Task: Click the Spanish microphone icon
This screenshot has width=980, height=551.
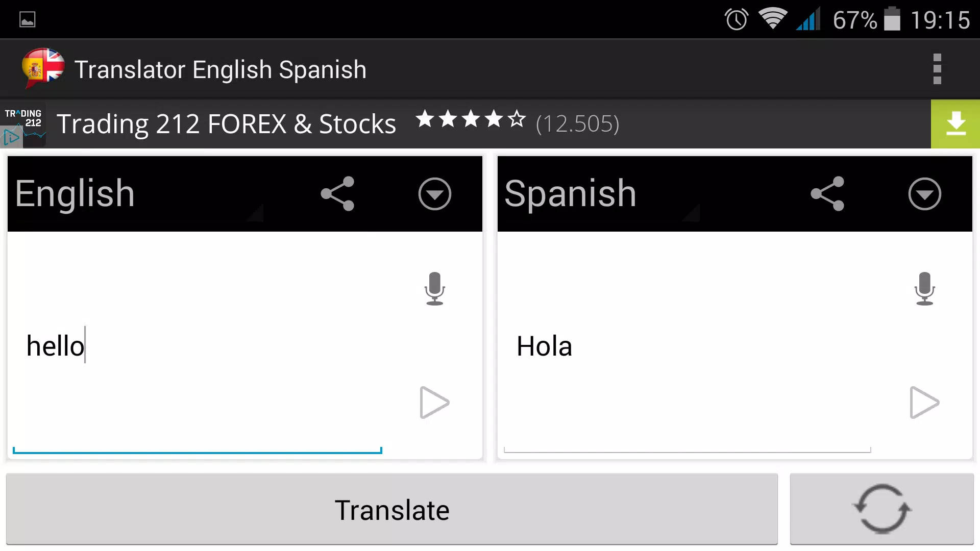Action: [924, 288]
